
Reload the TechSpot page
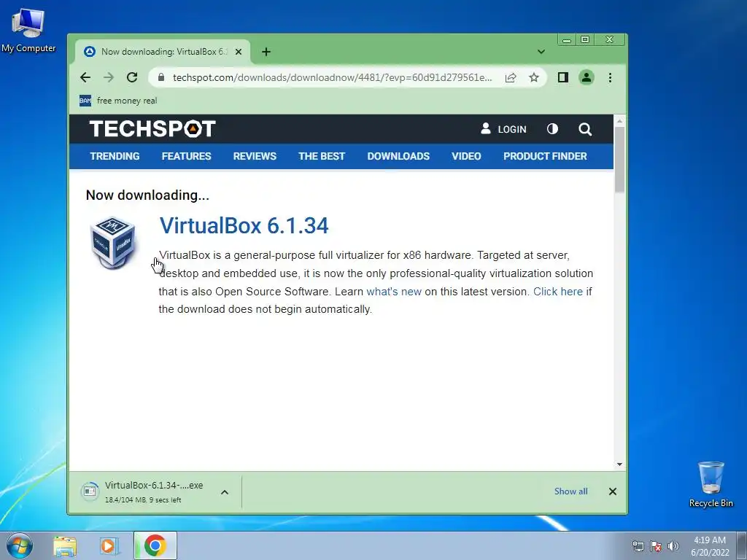click(132, 77)
